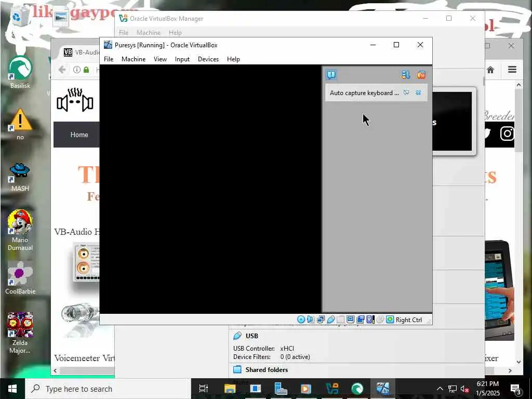Show hidden system tray icons

coord(440,389)
